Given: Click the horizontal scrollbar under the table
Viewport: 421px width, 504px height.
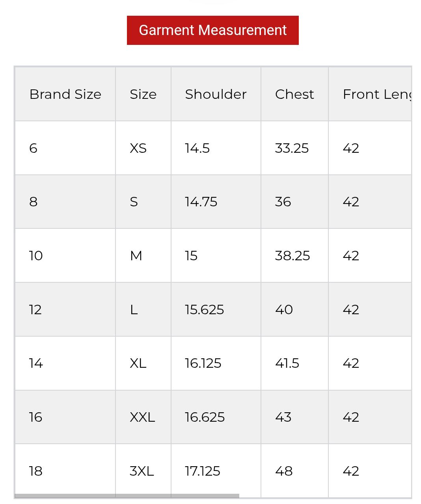Looking at the screenshot, I should point(127,496).
